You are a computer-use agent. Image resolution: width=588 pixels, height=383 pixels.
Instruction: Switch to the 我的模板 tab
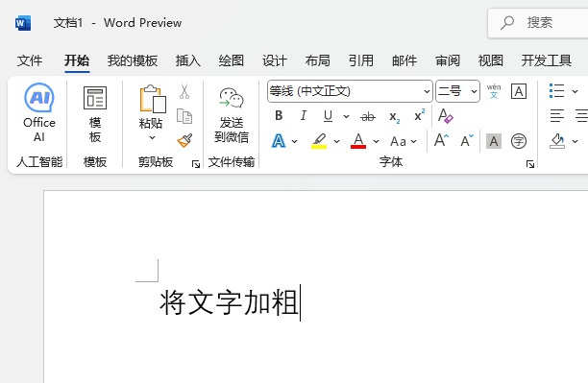(x=133, y=60)
